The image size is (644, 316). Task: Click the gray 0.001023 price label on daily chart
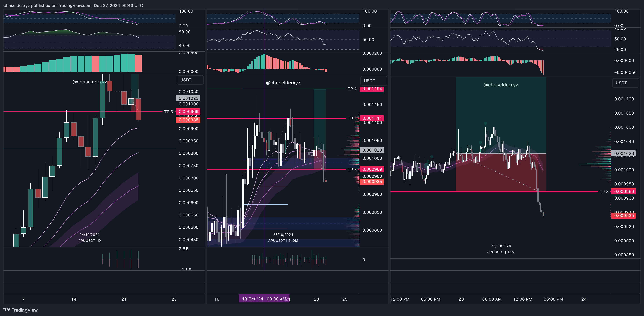click(x=188, y=98)
